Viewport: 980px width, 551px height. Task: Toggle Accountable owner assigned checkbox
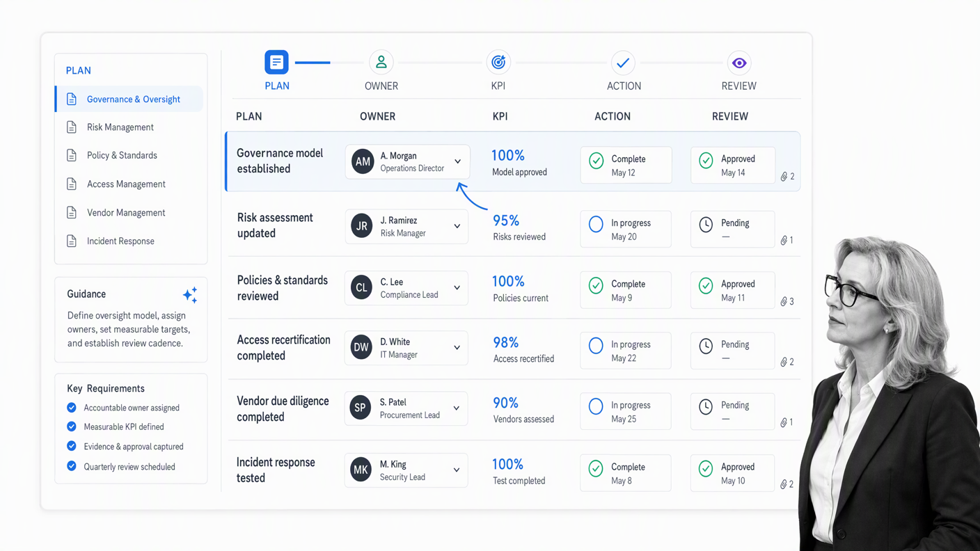click(x=72, y=408)
